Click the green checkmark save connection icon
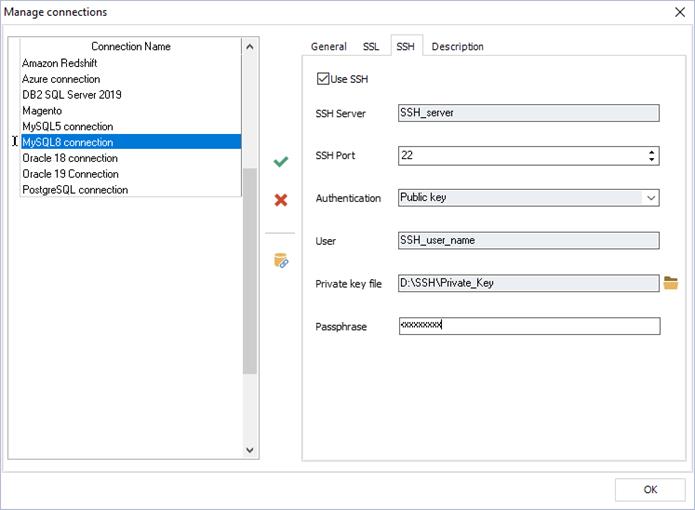Image resolution: width=695 pixels, height=510 pixels. [281, 161]
